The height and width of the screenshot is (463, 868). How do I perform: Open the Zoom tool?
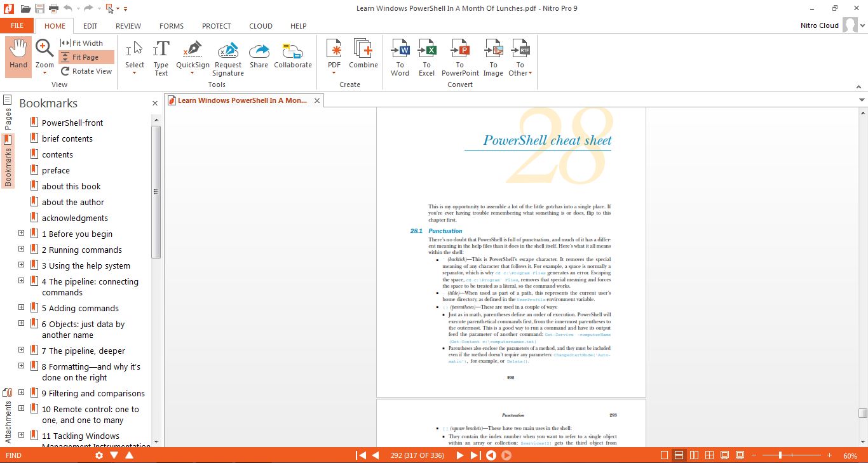44,57
